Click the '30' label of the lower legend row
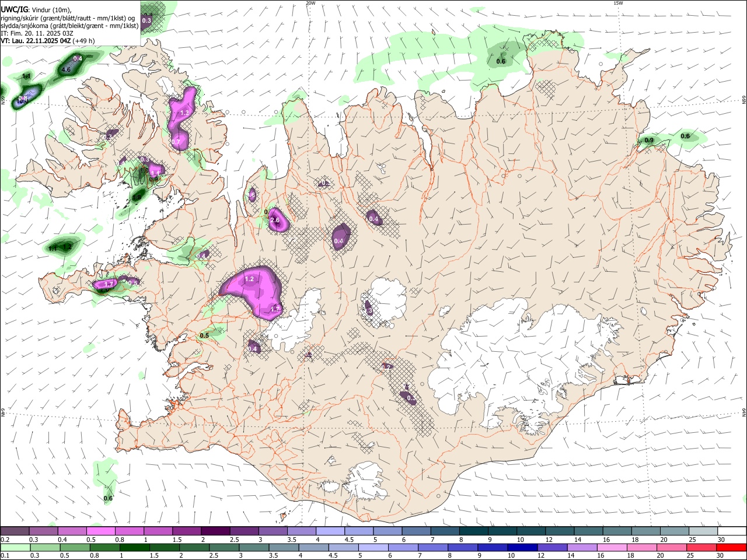747x560 pixels. click(720, 556)
